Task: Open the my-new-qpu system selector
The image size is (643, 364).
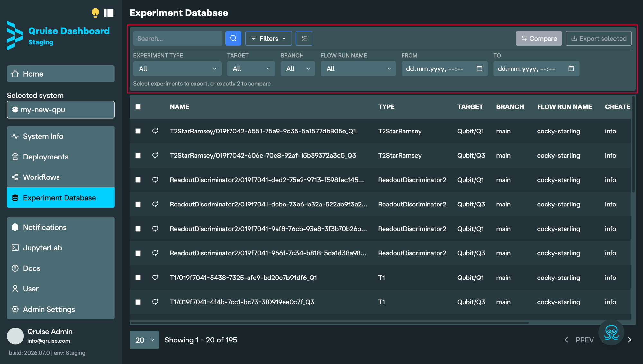Action: (x=61, y=110)
